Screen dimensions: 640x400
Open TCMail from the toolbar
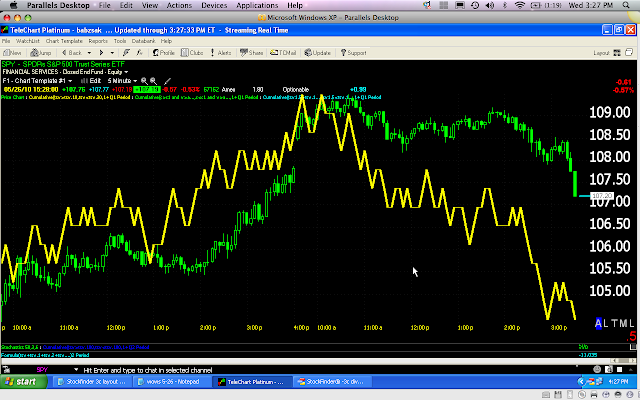(x=283, y=53)
